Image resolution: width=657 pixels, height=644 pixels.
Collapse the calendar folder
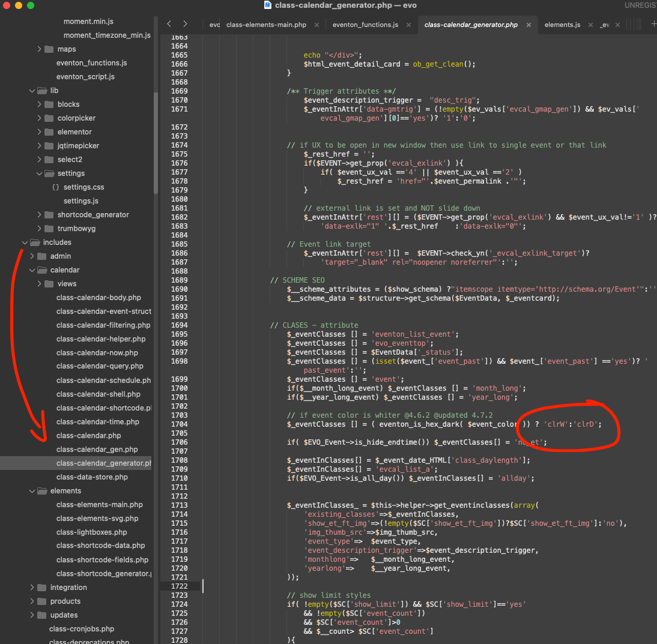pyautogui.click(x=32, y=270)
